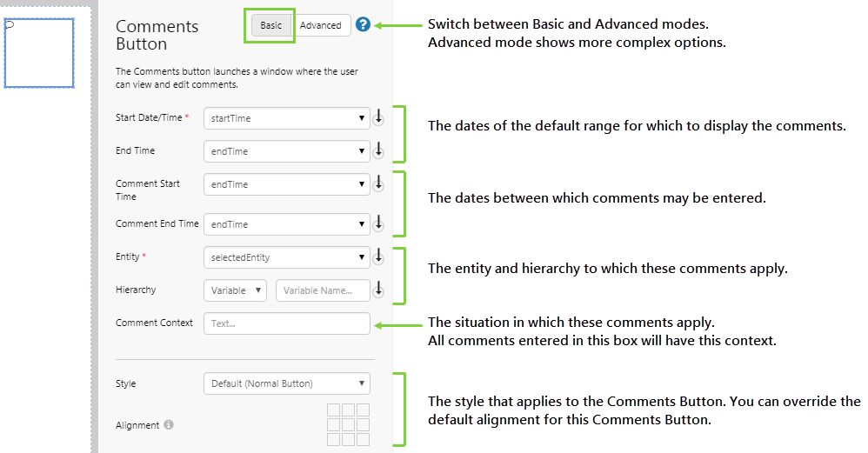Screen dimensions: 868x453
Task: Open the Start Date/Time dropdown
Action: point(286,118)
